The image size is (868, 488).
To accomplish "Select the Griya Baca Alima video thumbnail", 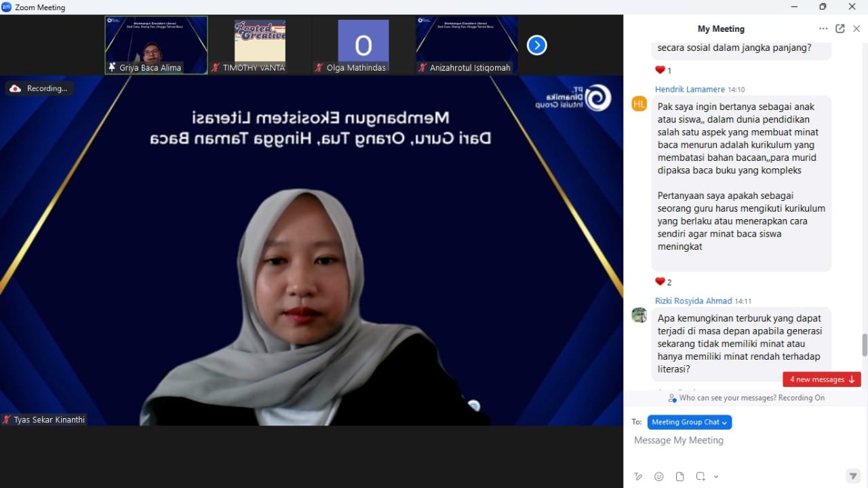I will pyautogui.click(x=156, y=45).
